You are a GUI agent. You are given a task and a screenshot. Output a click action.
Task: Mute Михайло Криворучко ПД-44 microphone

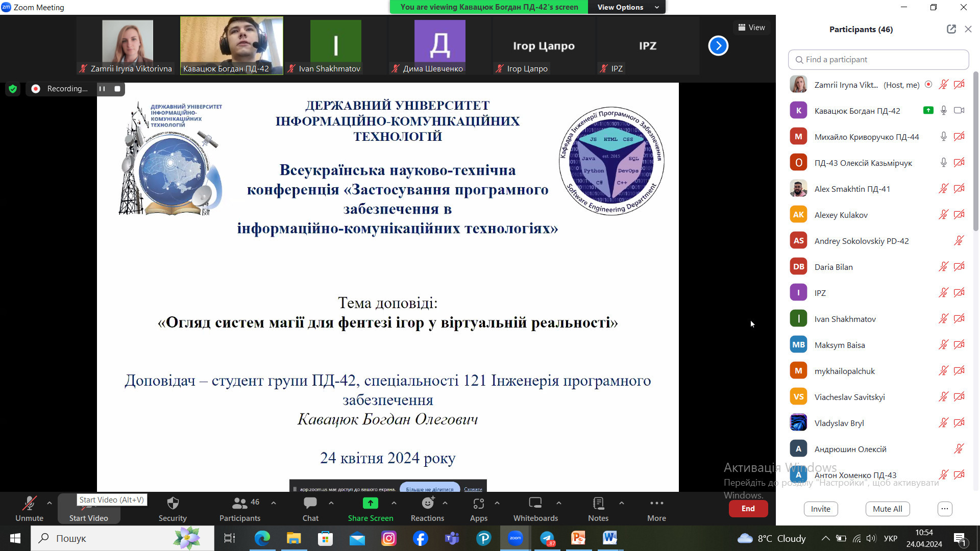[x=944, y=137]
